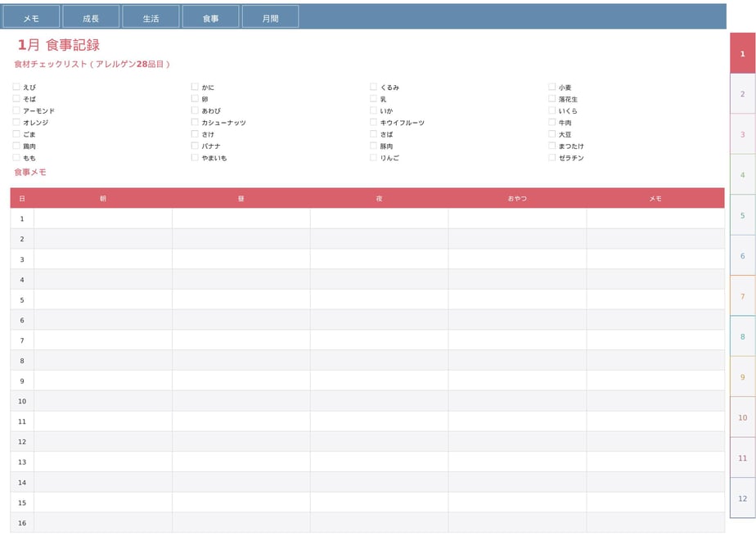Jump to month 3 side tab
756x540 pixels.
click(743, 134)
